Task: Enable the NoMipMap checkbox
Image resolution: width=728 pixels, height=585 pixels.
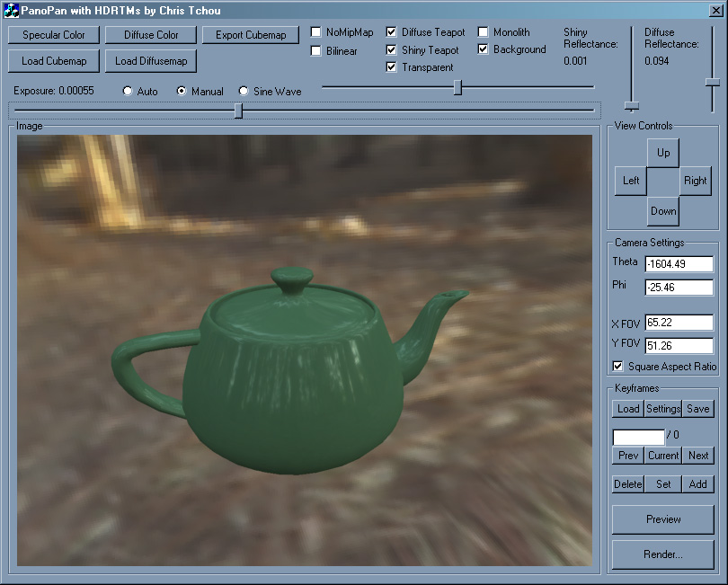Action: (316, 32)
